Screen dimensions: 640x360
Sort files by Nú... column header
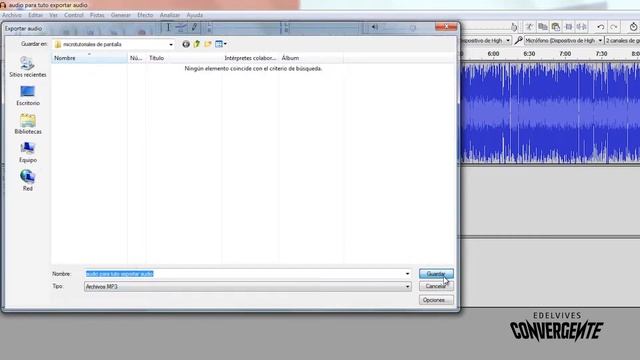pos(137,58)
